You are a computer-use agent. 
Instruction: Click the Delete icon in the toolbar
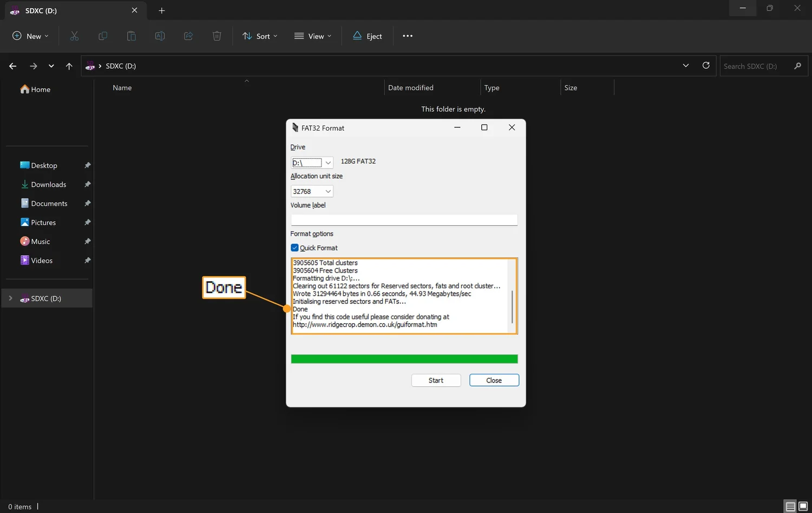(217, 36)
